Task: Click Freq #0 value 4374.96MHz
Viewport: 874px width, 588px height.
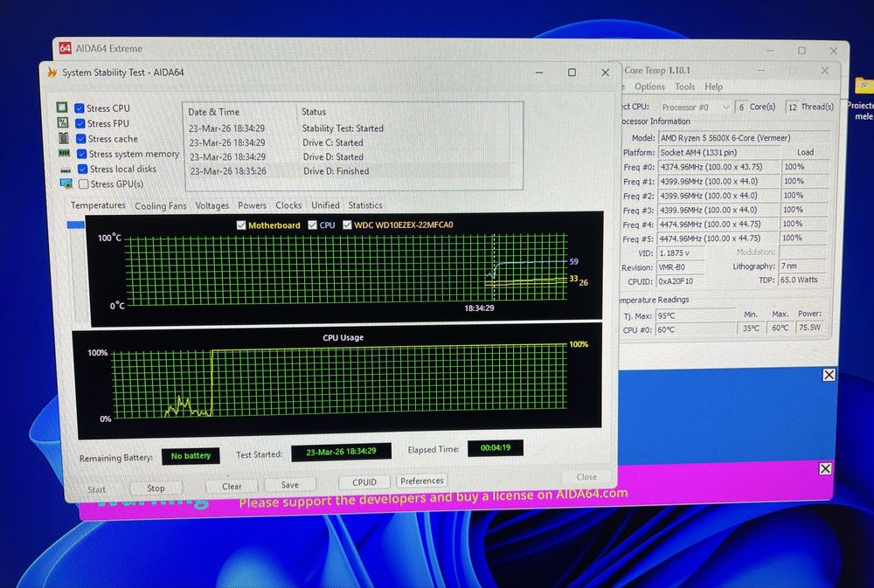Action: click(x=718, y=167)
